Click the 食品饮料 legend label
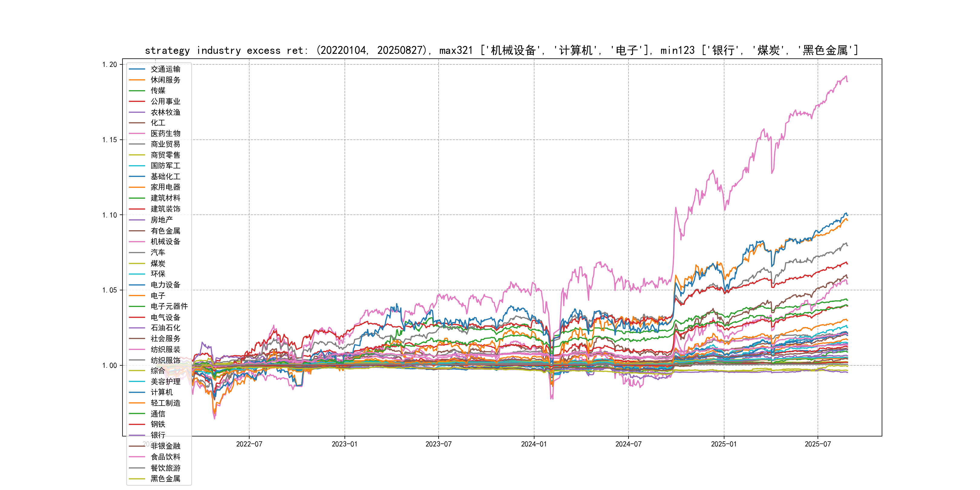 coord(165,457)
